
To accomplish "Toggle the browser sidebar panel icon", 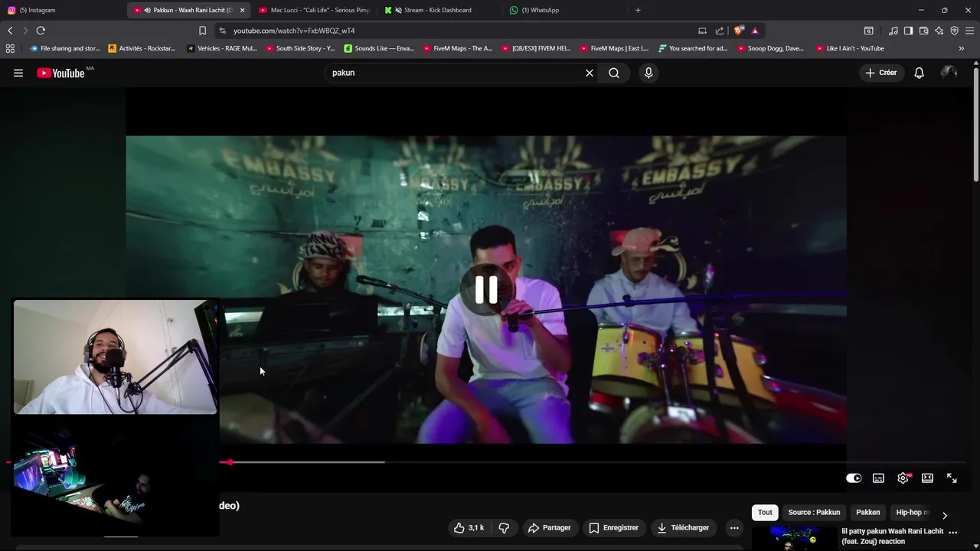I will point(908,31).
